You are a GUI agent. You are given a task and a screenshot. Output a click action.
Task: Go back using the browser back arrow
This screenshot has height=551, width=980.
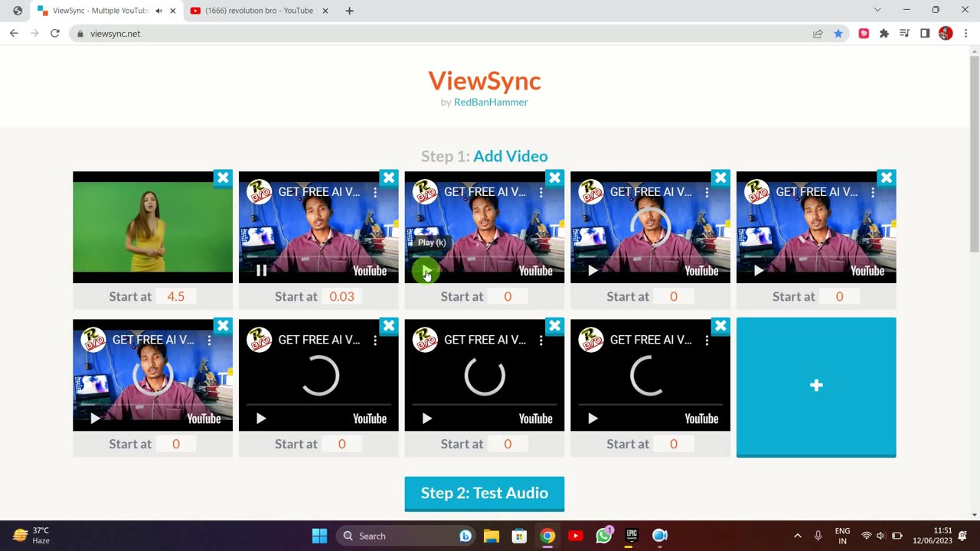pos(14,34)
